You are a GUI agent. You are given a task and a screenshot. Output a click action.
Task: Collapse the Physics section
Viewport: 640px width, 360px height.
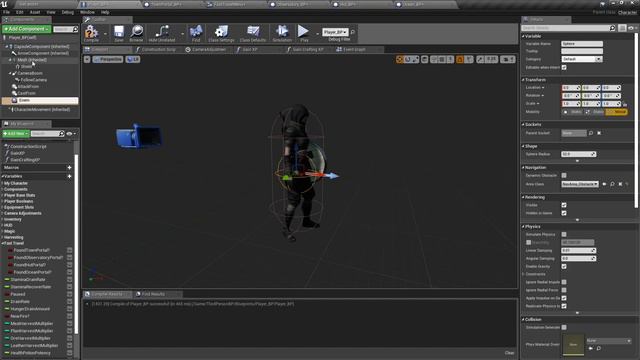point(524,227)
